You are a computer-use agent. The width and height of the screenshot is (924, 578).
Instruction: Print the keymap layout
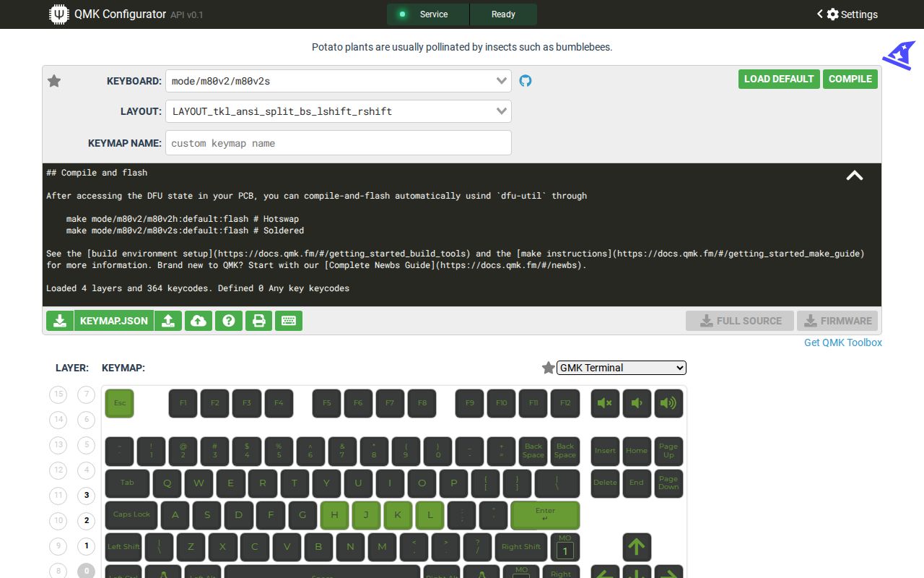[x=258, y=320]
